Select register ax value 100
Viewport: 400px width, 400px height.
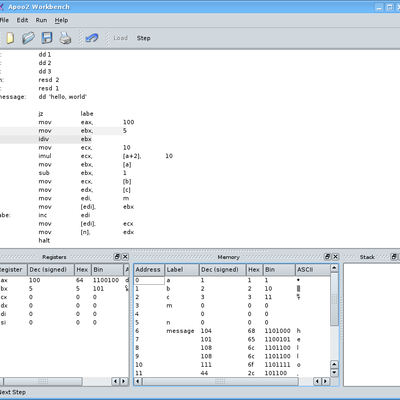point(35,280)
